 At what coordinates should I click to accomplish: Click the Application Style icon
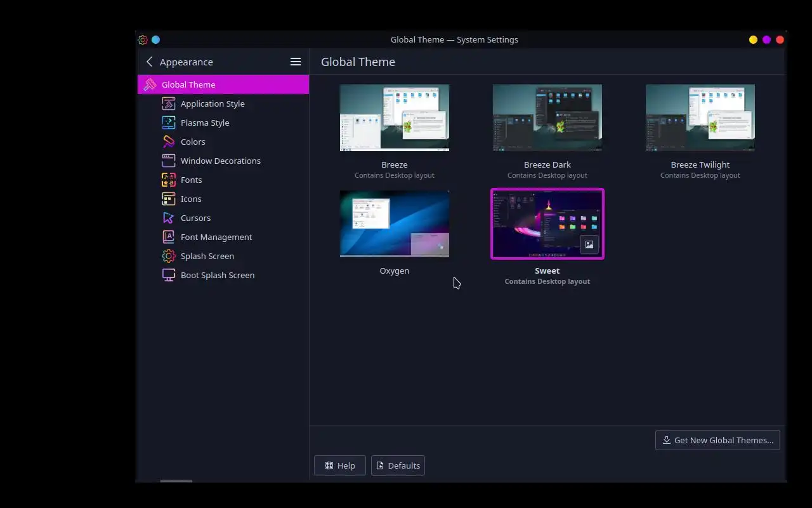pos(168,104)
